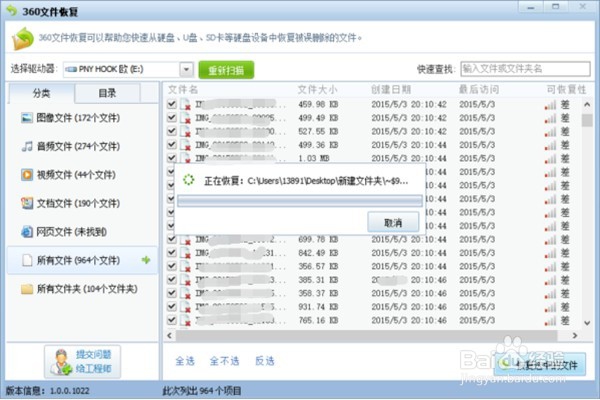Click file icon of 931.74 KB row
The width and height of the screenshot is (600, 400).
[186, 307]
